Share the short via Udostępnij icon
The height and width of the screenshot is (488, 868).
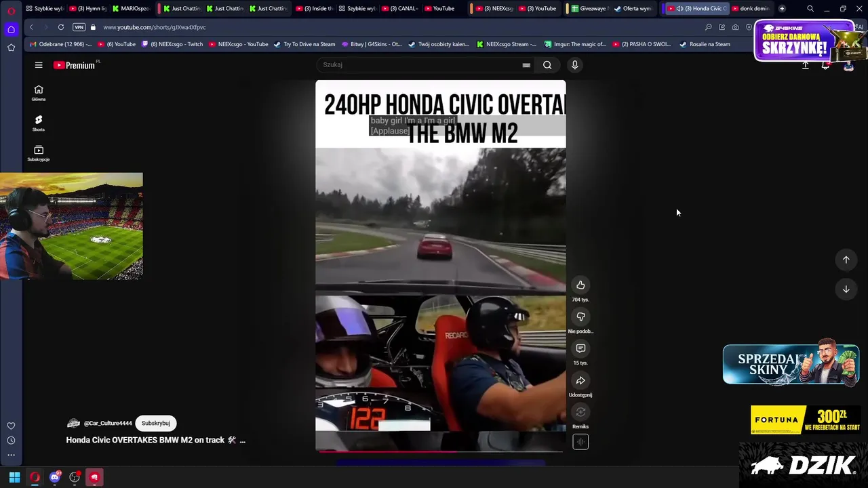pyautogui.click(x=580, y=380)
